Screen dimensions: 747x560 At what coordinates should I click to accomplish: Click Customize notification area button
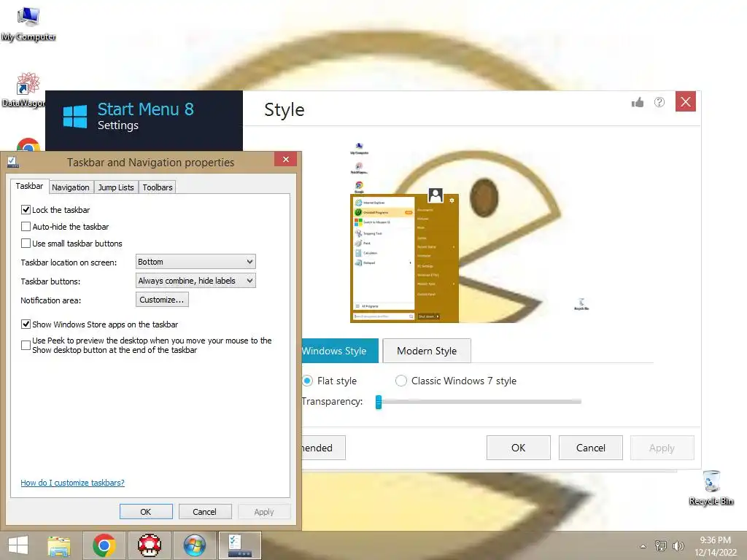pos(162,300)
